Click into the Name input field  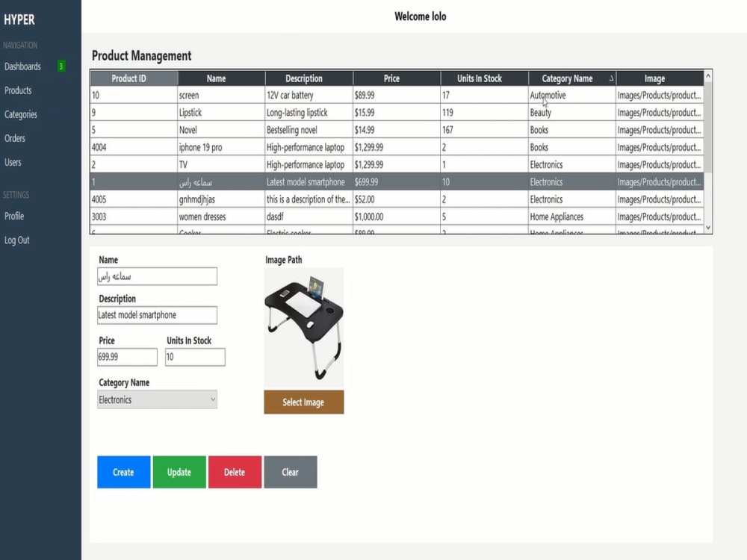coord(157,276)
